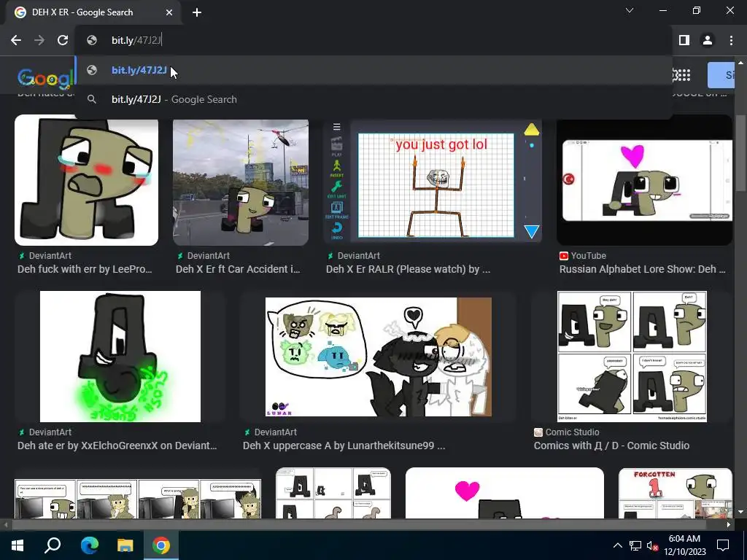Open the 'Deh ate er by XxElchoGreenxX' link
This screenshot has width=747, height=560.
click(x=117, y=446)
